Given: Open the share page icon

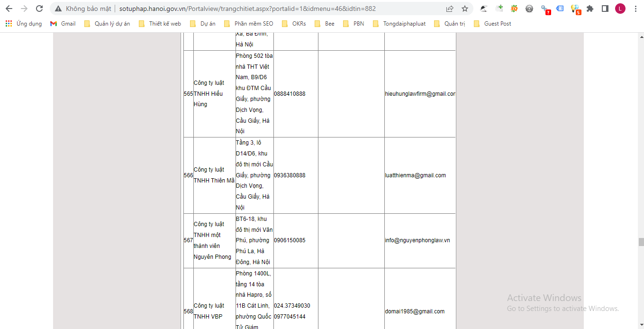Looking at the screenshot, I should tap(450, 9).
